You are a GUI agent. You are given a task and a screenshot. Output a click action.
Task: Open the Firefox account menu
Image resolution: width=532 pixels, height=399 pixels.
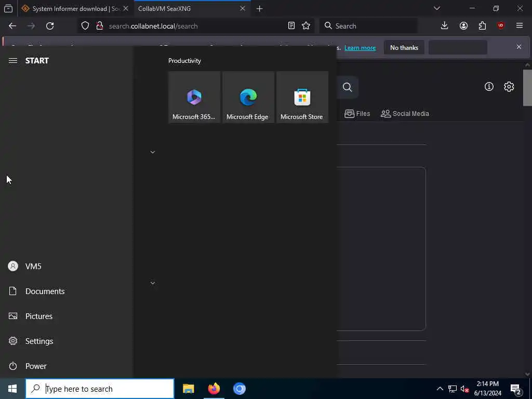click(463, 26)
